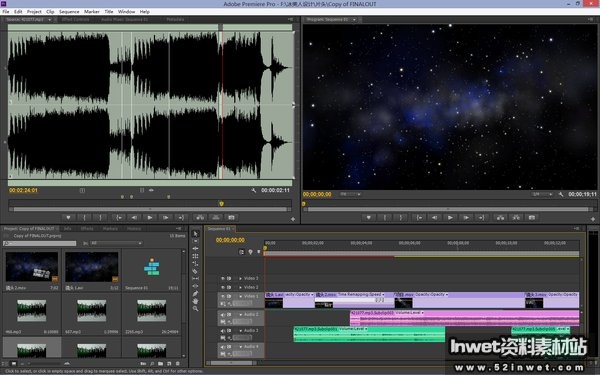Click the Source monitor playhead marker
This screenshot has width=600, height=375.
point(221,204)
